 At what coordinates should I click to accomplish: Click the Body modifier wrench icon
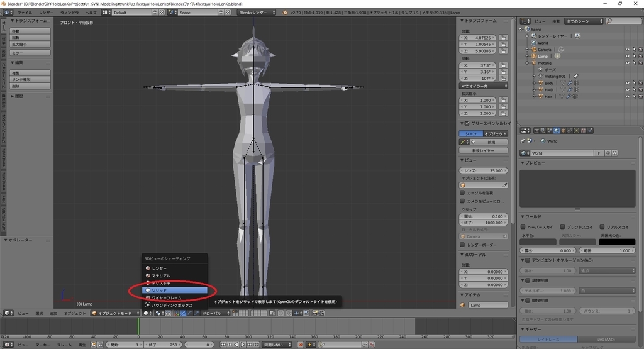click(569, 83)
